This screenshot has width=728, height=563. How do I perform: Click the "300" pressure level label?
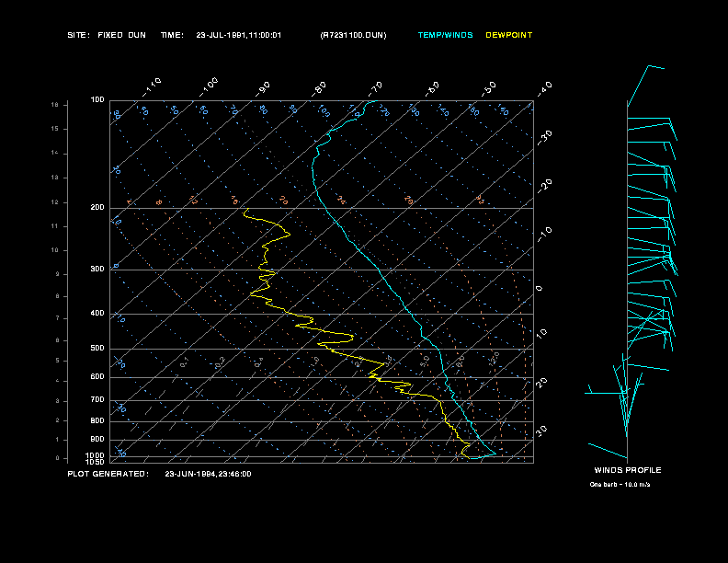[97, 269]
